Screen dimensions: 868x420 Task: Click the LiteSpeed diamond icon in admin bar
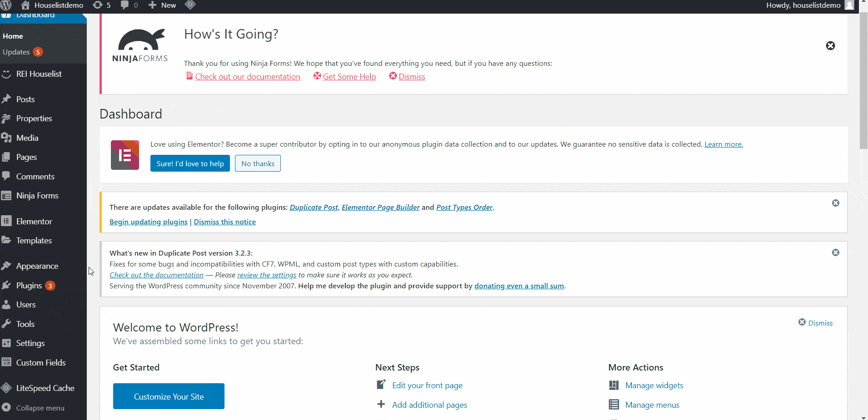[190, 5]
